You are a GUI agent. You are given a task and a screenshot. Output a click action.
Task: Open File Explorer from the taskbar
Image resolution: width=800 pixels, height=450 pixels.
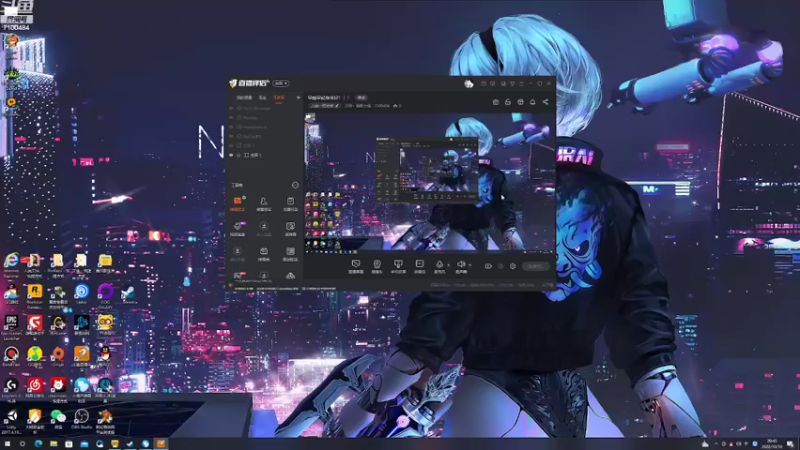coord(54,444)
